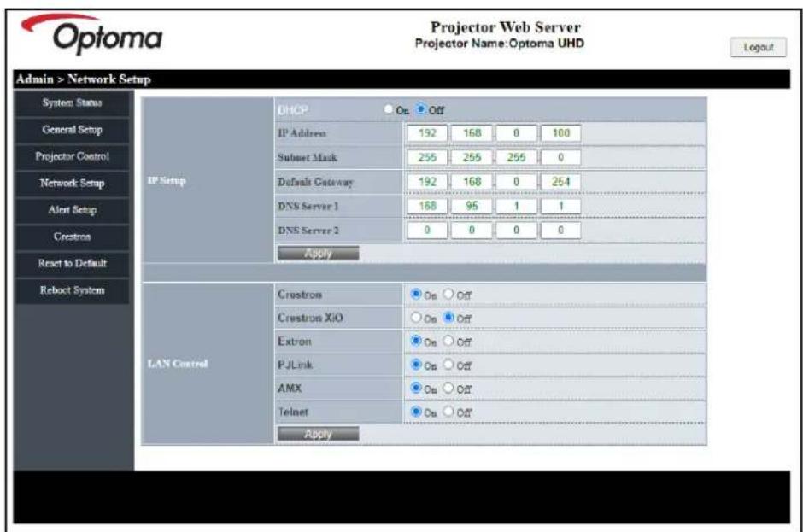Select Reboot System
The width and height of the screenshot is (803, 532).
[x=73, y=290]
